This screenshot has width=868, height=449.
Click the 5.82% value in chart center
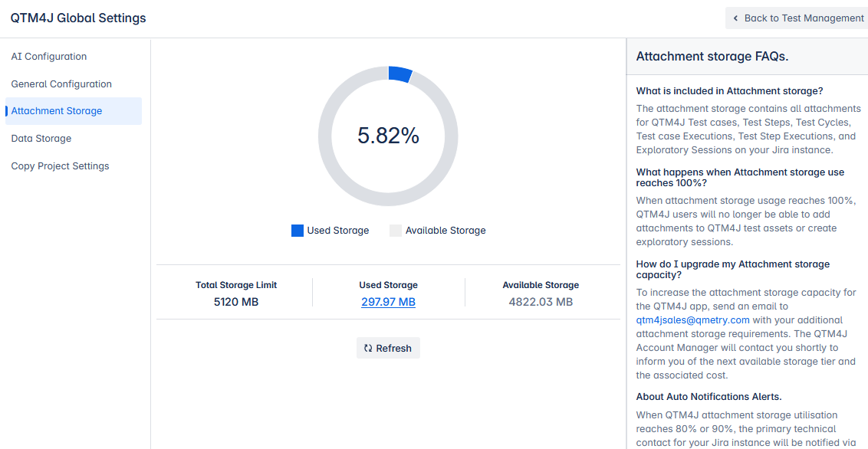[x=388, y=136]
